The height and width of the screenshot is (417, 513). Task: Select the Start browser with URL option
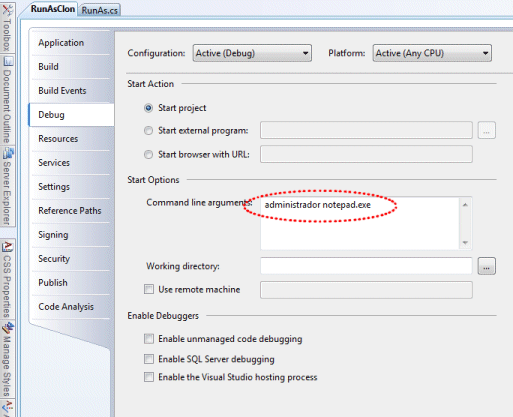pyautogui.click(x=148, y=155)
